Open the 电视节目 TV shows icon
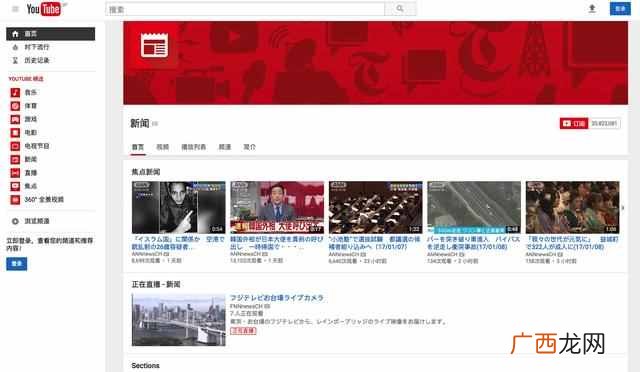Viewport: 640px width, 372px height. tap(15, 146)
